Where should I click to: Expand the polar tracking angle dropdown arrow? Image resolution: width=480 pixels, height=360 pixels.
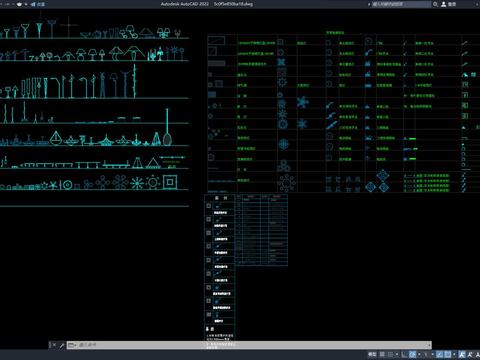(x=419, y=354)
